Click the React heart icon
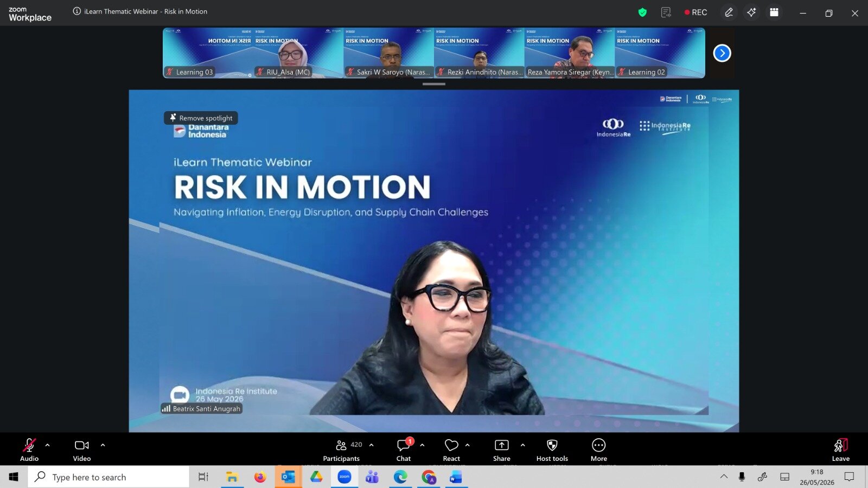 tap(451, 450)
